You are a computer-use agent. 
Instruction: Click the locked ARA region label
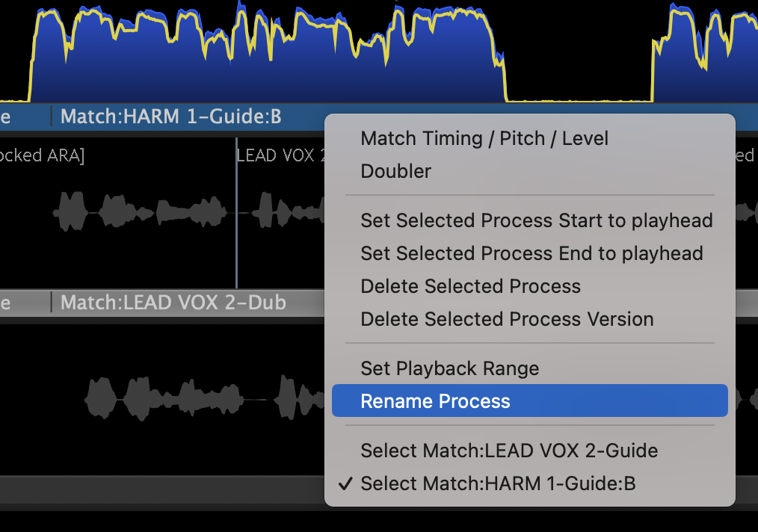pos(43,155)
